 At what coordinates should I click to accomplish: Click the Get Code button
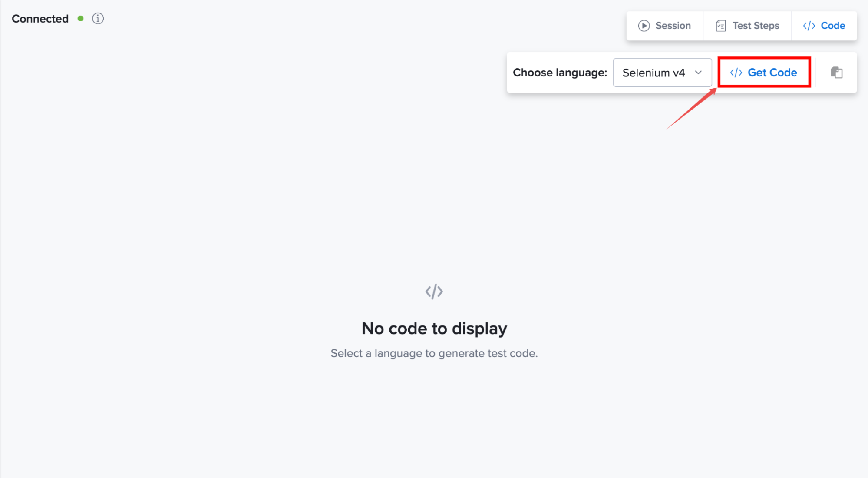point(764,73)
